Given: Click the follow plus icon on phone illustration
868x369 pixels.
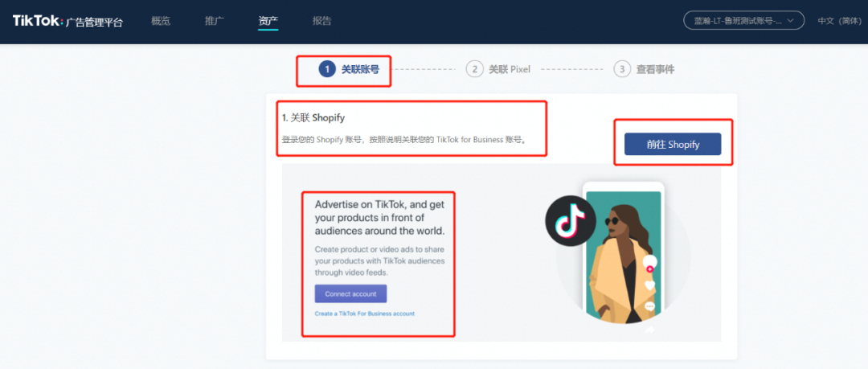Looking at the screenshot, I should coord(650,269).
